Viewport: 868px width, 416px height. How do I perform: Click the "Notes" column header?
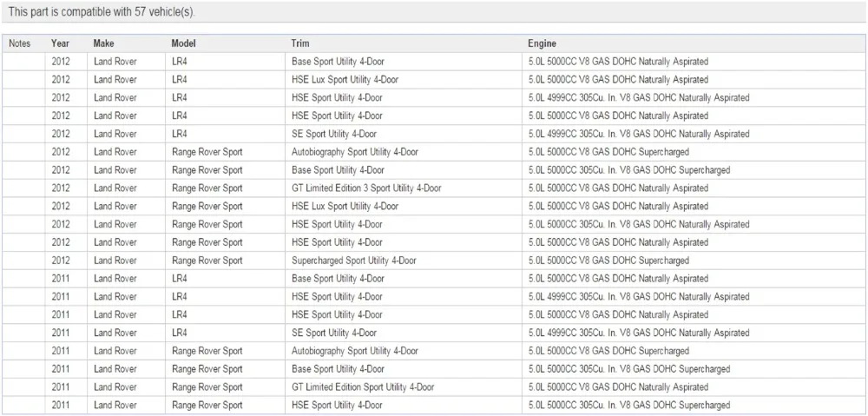point(19,43)
